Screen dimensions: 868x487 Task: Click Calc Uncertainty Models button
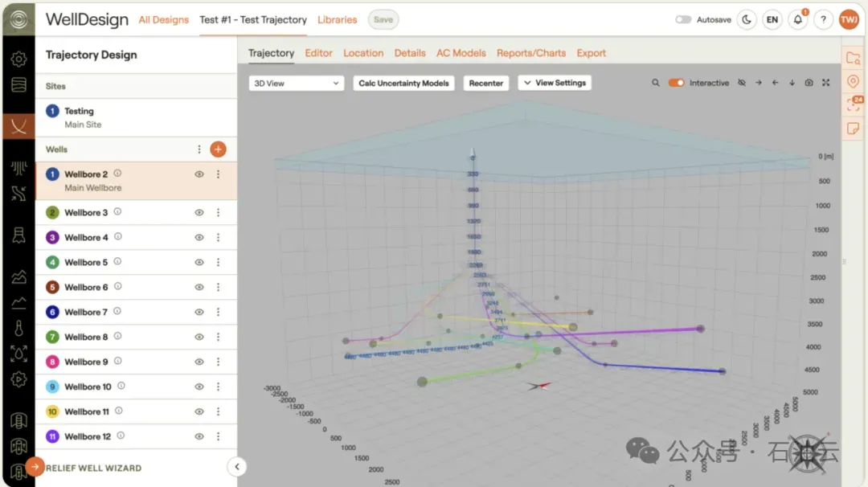pyautogui.click(x=403, y=83)
